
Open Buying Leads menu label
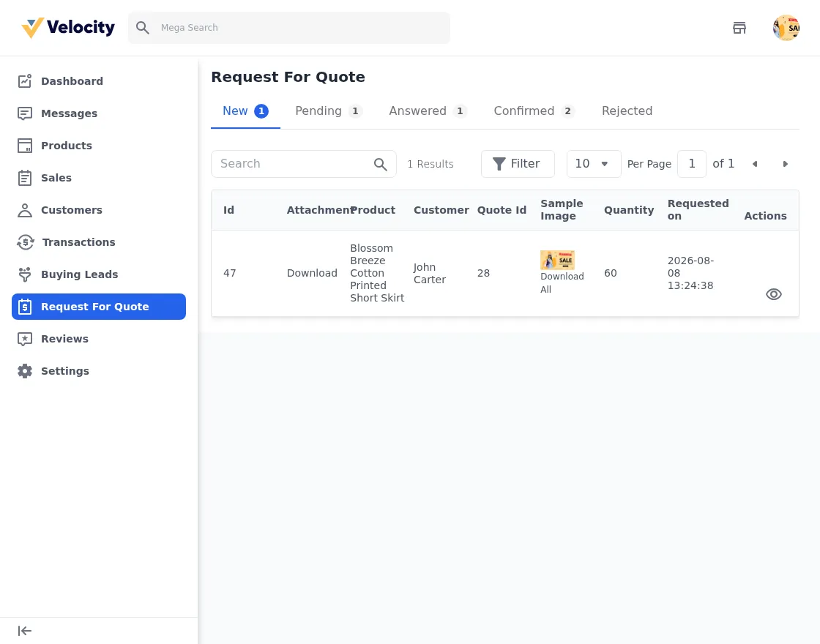[80, 274]
